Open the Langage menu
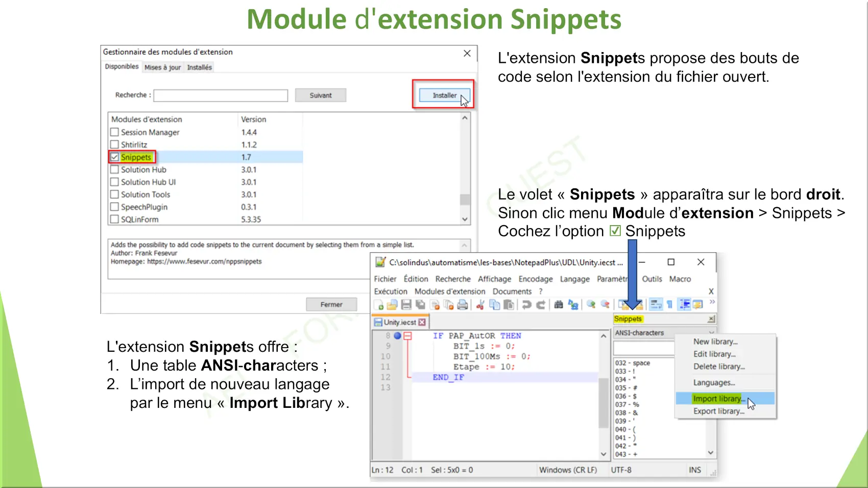The height and width of the screenshot is (488, 868). pyautogui.click(x=575, y=279)
